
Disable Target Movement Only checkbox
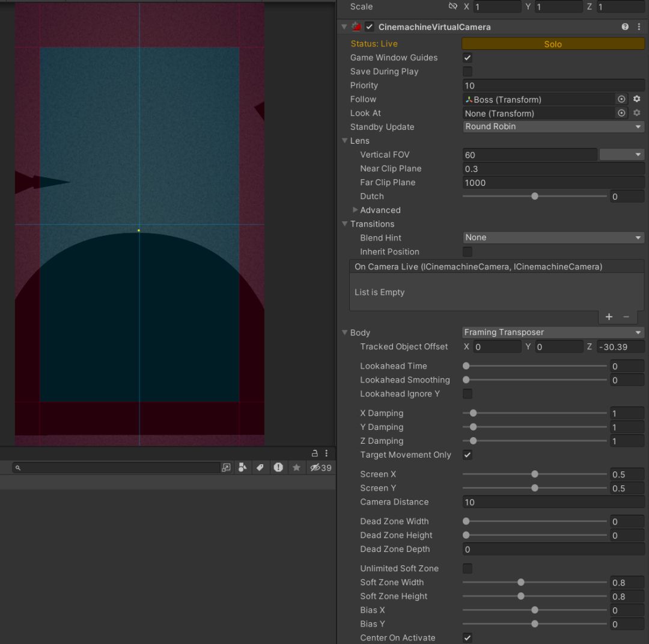(x=468, y=455)
